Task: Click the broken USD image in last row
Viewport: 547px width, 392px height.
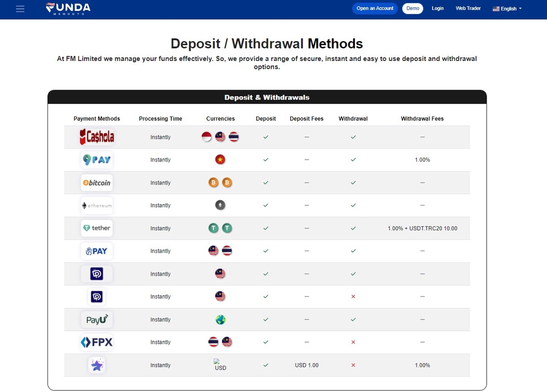Action: [x=220, y=365]
